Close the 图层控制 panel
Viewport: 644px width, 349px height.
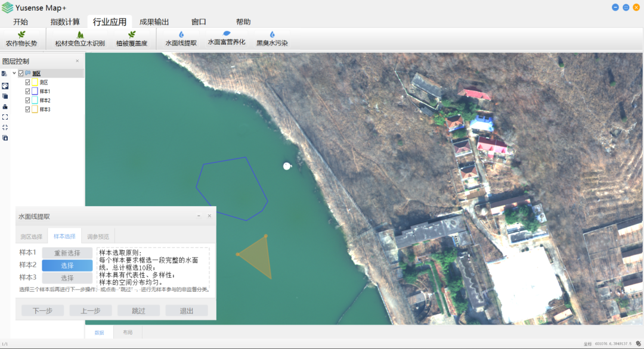[77, 61]
